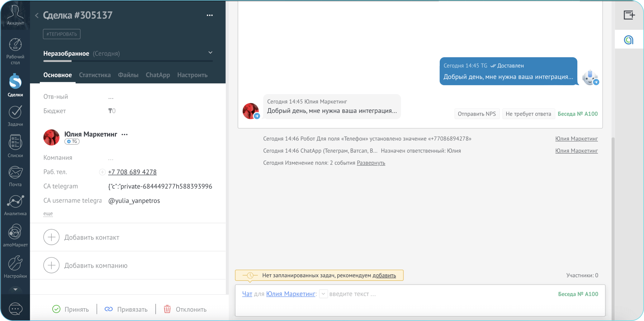Add another work phone via the plus icon
Viewport: 644px width, 321px height.
102,172
